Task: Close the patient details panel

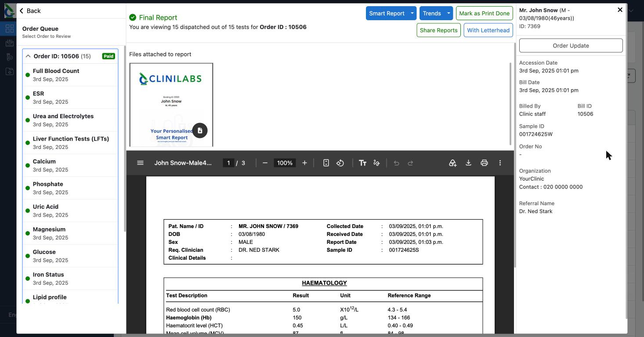Action: (x=620, y=10)
